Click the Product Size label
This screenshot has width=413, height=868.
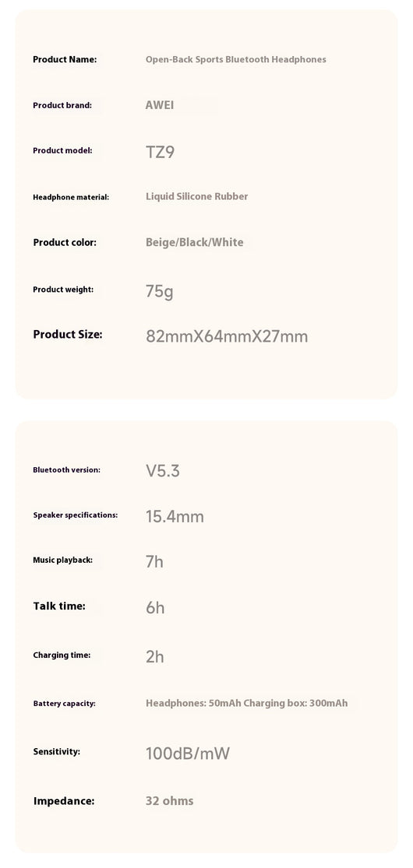coord(68,335)
